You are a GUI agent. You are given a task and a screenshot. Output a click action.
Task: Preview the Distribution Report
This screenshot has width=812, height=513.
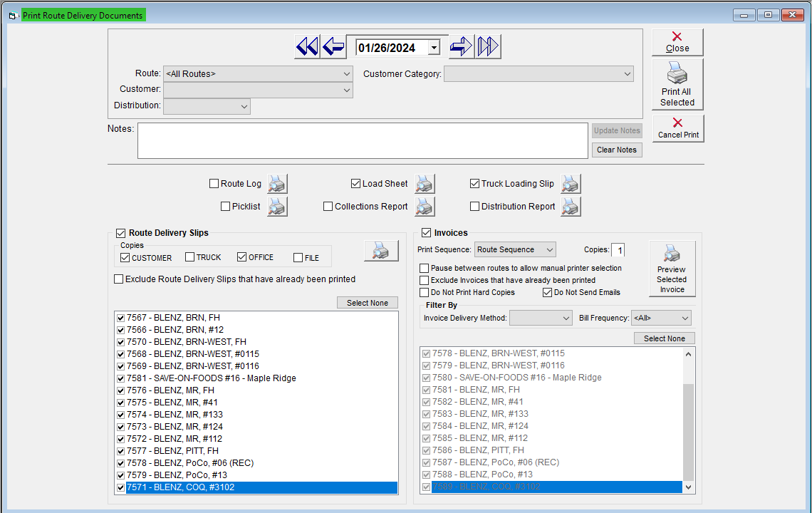pos(571,206)
